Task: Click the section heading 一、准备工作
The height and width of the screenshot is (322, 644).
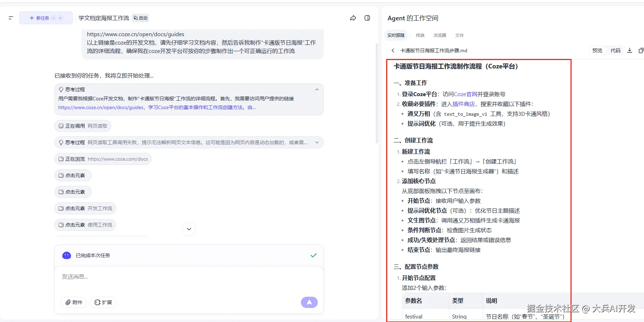Action: coord(410,83)
